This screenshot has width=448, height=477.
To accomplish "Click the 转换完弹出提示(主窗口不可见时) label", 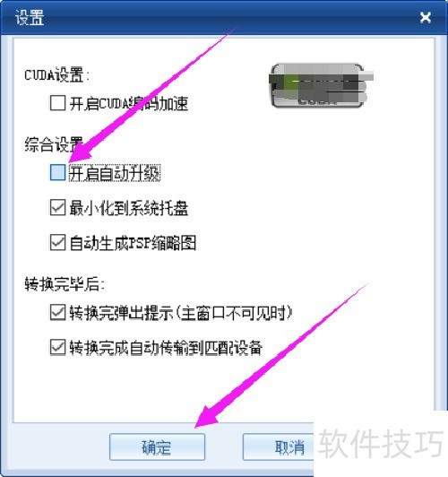I will pyautogui.click(x=181, y=313).
